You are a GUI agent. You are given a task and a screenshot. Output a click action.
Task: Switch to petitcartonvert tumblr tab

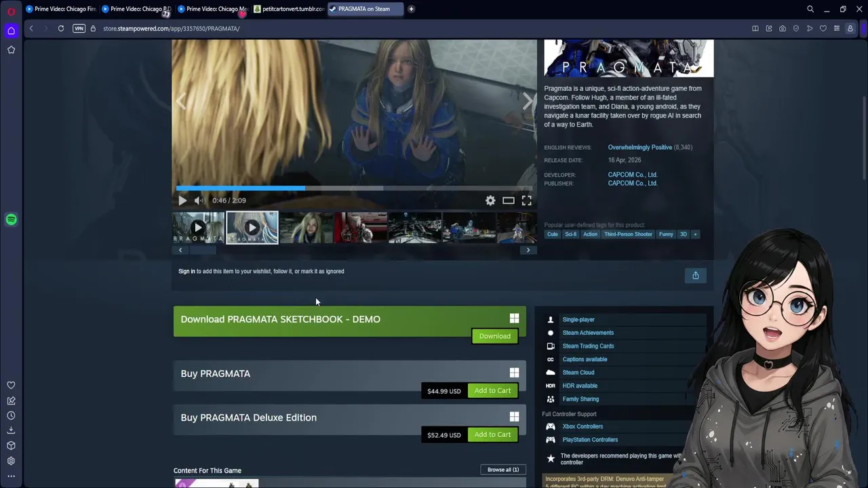pos(289,9)
